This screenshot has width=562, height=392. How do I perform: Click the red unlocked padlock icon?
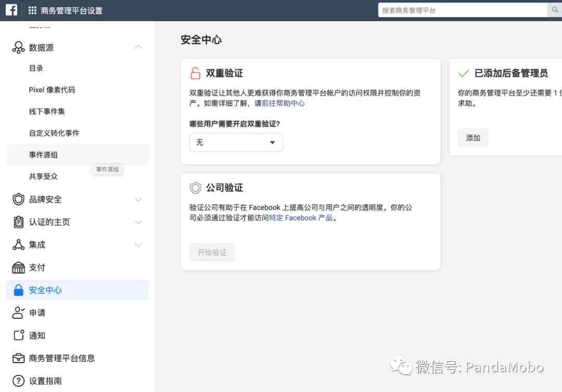point(195,73)
